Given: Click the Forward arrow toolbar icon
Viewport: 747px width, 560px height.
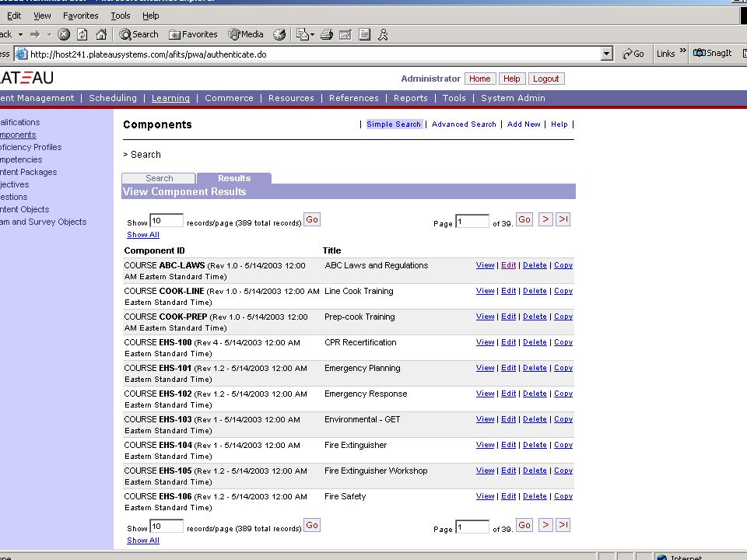Looking at the screenshot, I should click(35, 34).
